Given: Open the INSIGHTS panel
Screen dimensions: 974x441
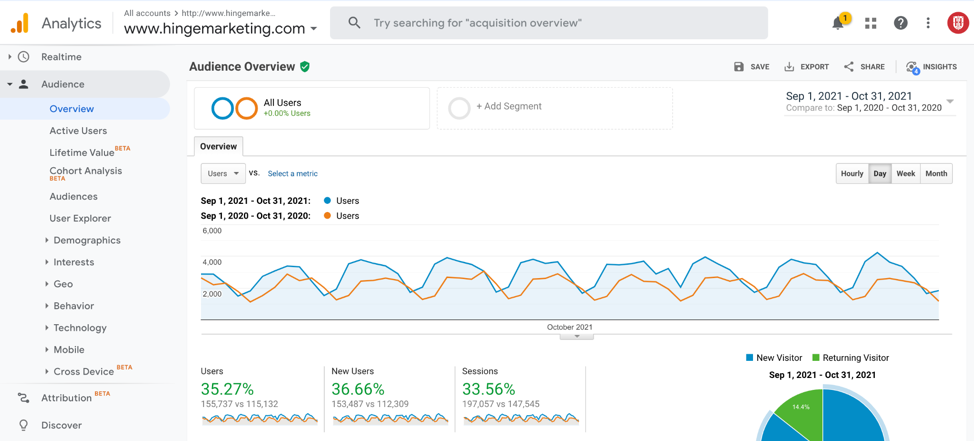Looking at the screenshot, I should 931,67.
